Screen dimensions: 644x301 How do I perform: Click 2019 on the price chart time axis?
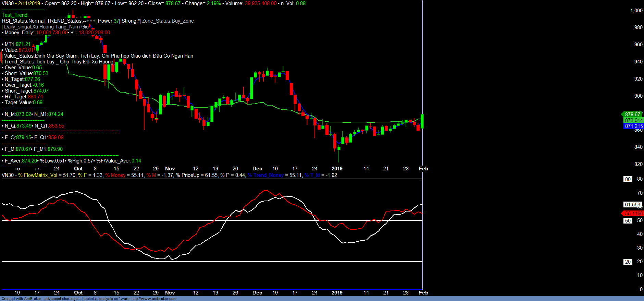[x=337, y=169]
